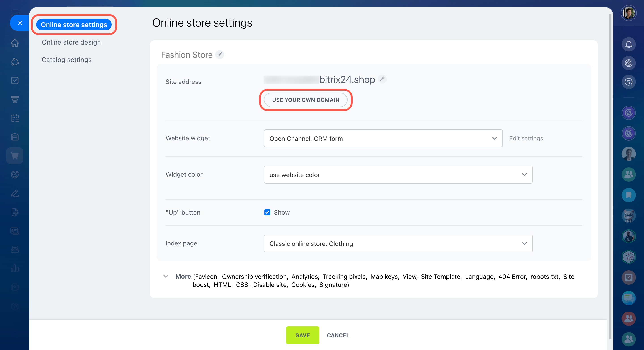Open the user profile avatar at top right
The height and width of the screenshot is (350, 644).
[629, 13]
